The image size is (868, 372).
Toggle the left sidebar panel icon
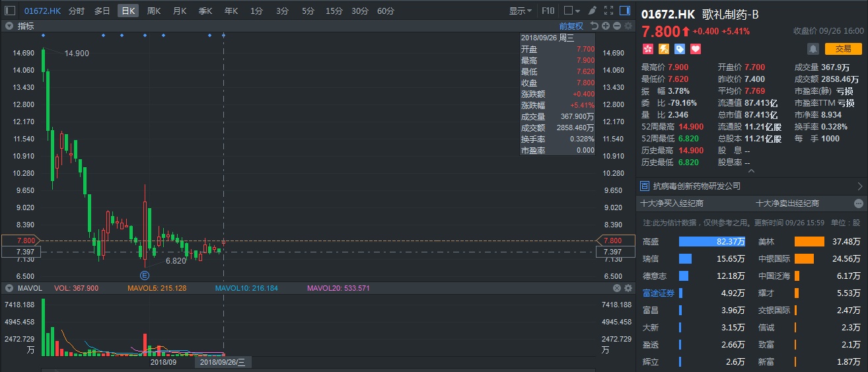click(x=10, y=11)
